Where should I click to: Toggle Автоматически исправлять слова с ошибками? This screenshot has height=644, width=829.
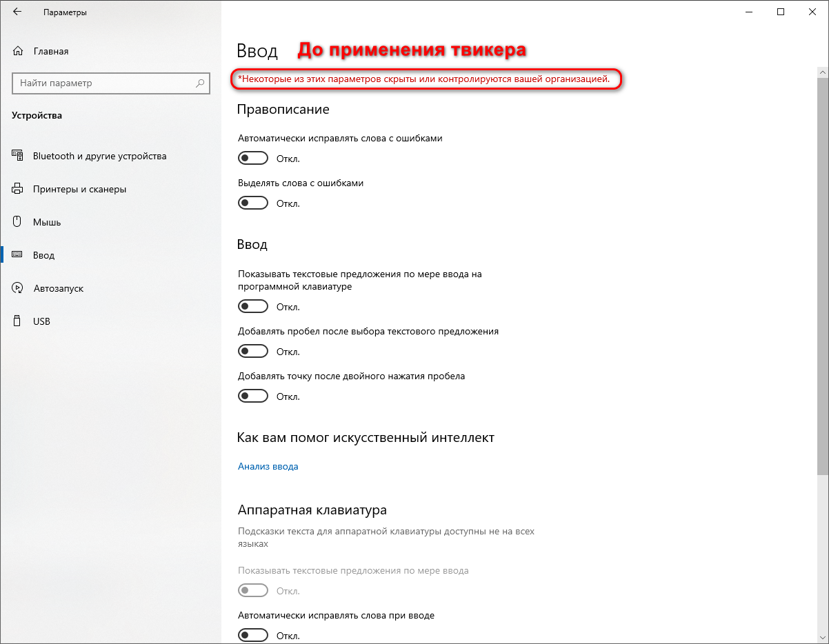coord(253,159)
